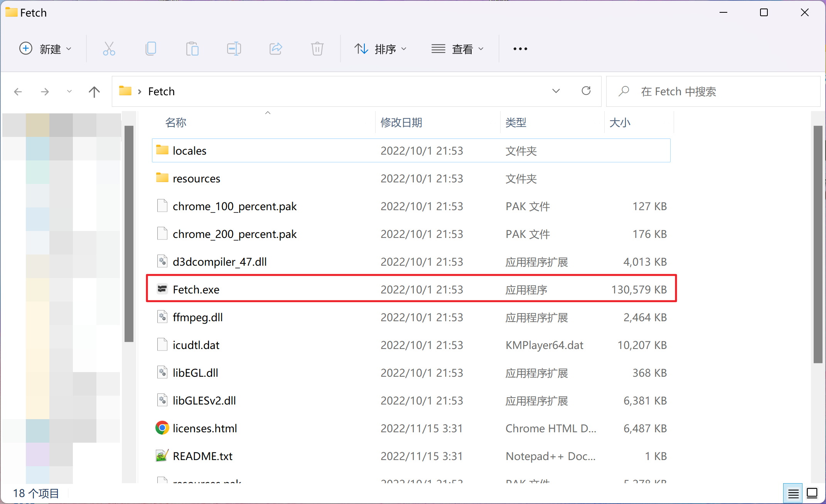The image size is (826, 504).
Task: Go forward with the right arrow
Action: tap(45, 92)
